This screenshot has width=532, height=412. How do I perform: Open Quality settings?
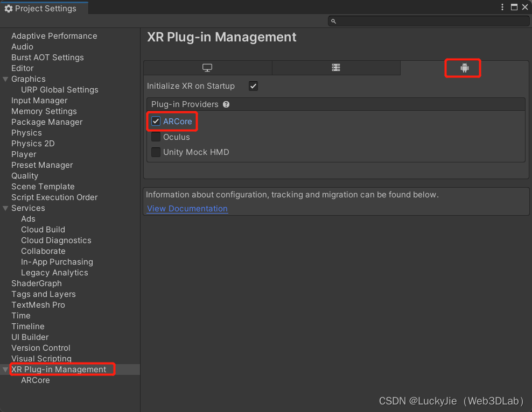tap(25, 176)
